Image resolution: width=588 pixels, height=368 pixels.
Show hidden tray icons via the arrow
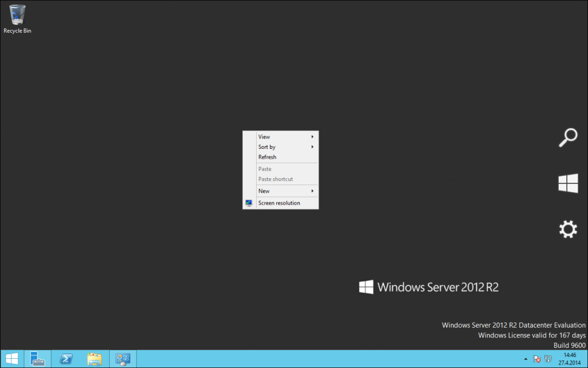pos(526,359)
